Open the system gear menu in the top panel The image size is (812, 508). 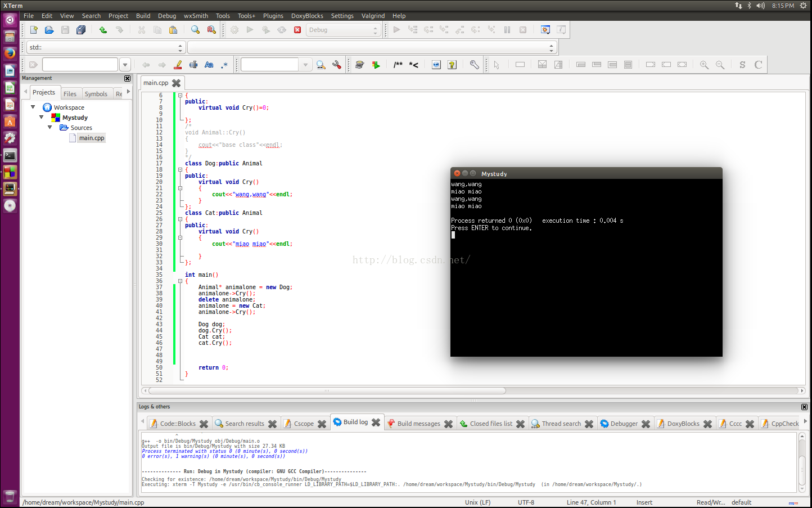803,6
